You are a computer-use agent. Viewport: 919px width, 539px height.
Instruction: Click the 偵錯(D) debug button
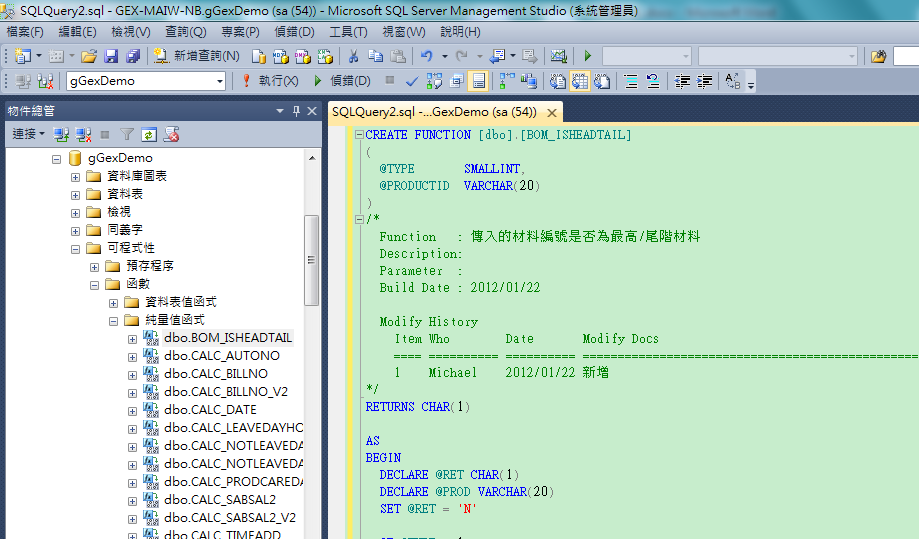(342, 81)
